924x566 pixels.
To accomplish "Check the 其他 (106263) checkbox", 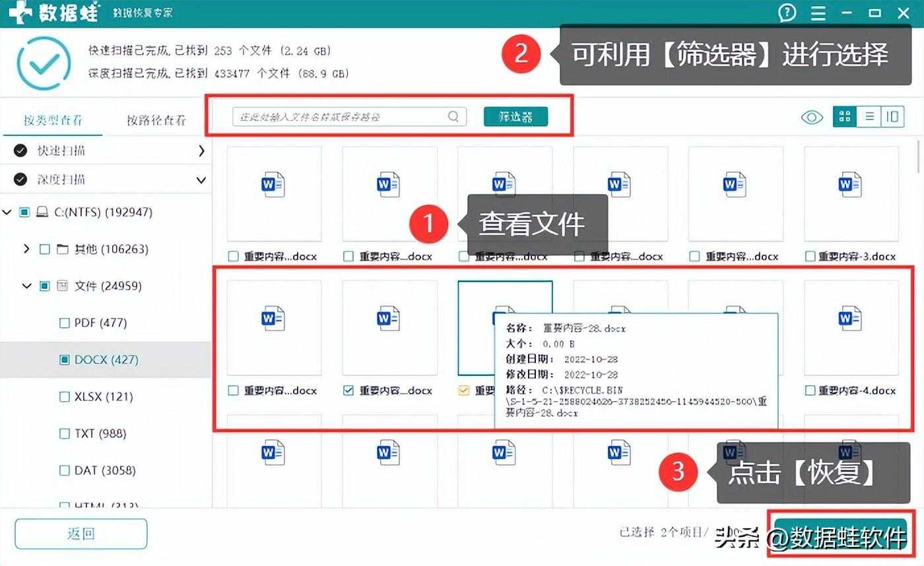I will point(44,249).
